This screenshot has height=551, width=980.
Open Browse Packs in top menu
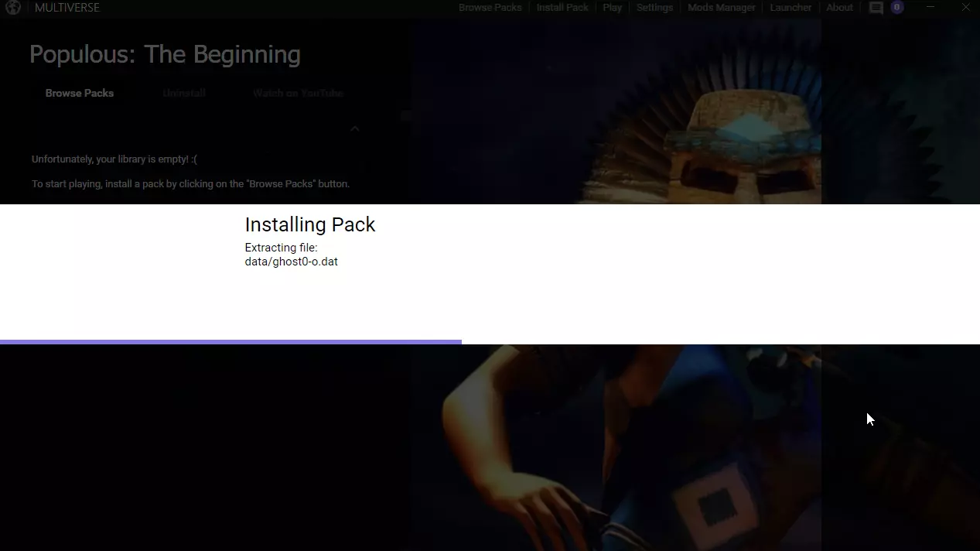pyautogui.click(x=490, y=8)
